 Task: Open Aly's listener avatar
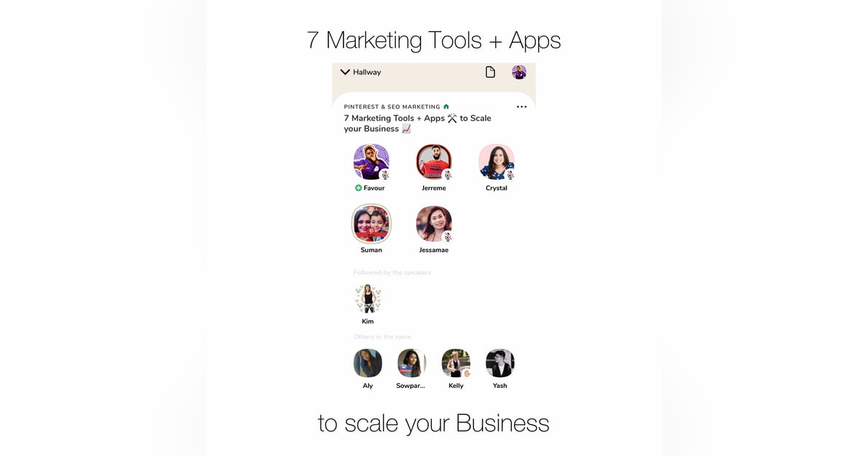point(367,363)
